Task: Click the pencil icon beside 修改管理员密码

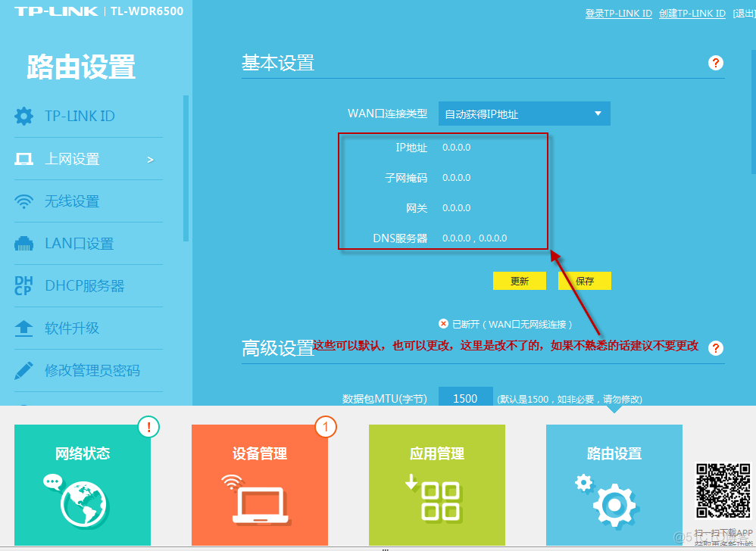Action: [23, 370]
